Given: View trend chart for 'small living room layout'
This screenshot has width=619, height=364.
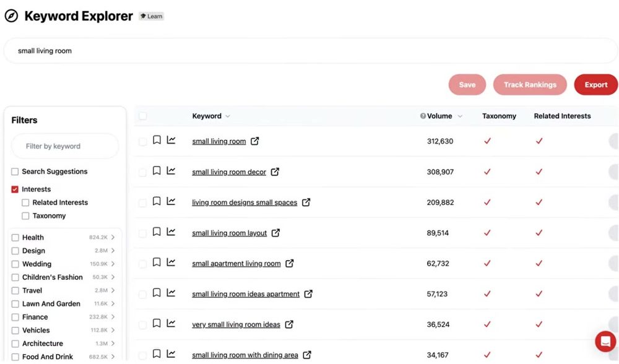Looking at the screenshot, I should click(x=171, y=232).
